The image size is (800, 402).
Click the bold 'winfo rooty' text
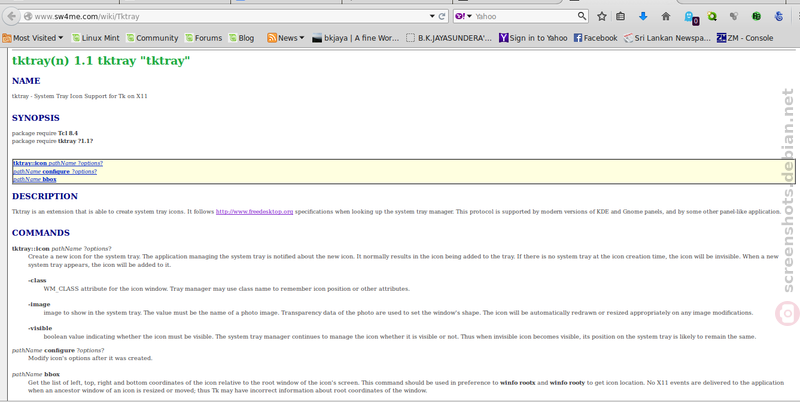coord(567,382)
